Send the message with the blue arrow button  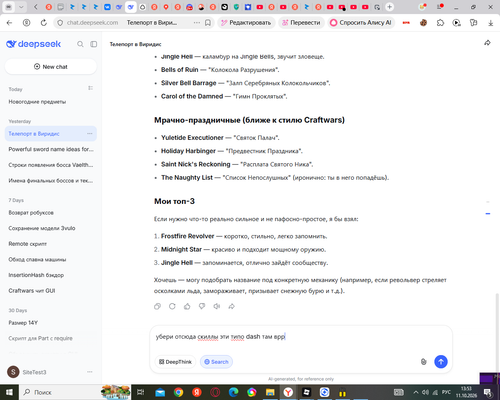[x=441, y=362]
